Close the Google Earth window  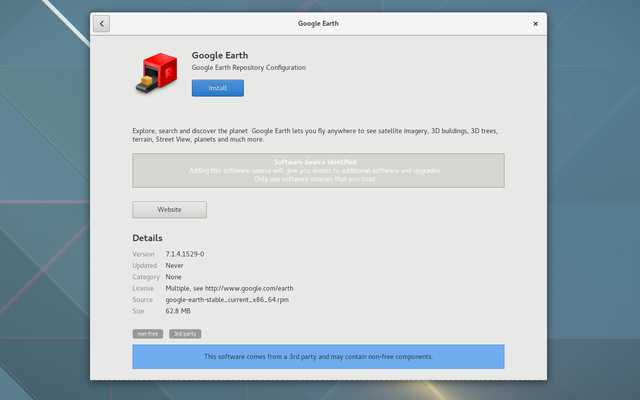tap(536, 24)
